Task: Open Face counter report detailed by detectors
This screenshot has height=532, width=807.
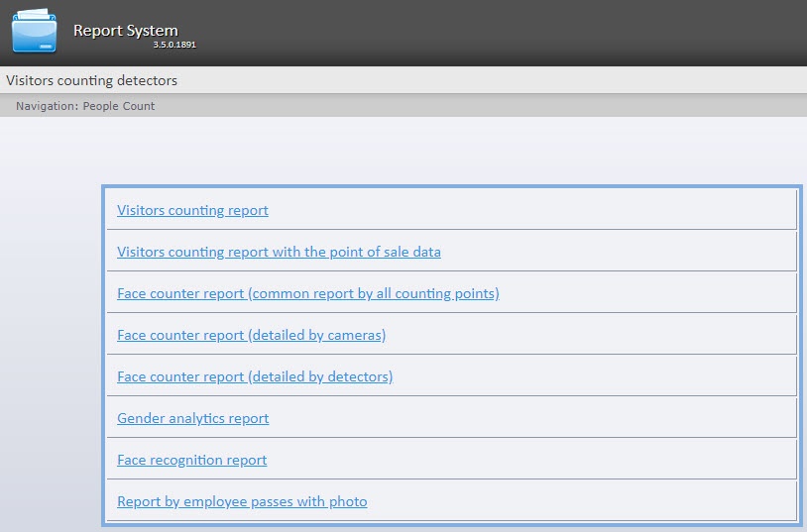Action: [255, 376]
